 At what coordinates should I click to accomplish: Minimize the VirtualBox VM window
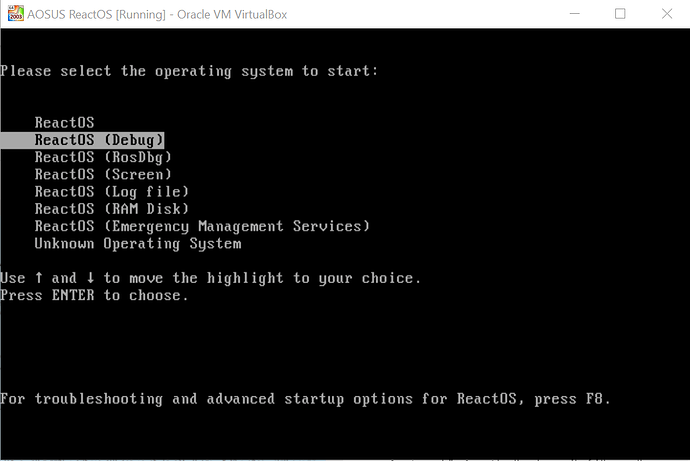coord(574,13)
